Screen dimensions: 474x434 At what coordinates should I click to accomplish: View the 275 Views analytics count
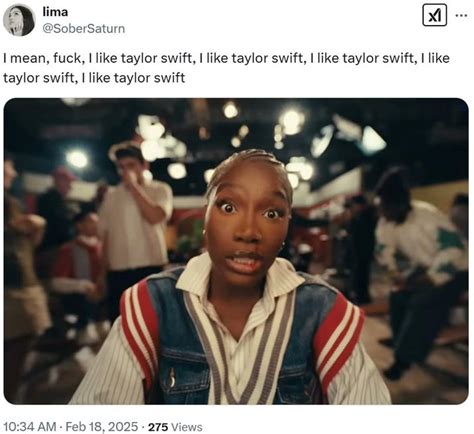175,427
